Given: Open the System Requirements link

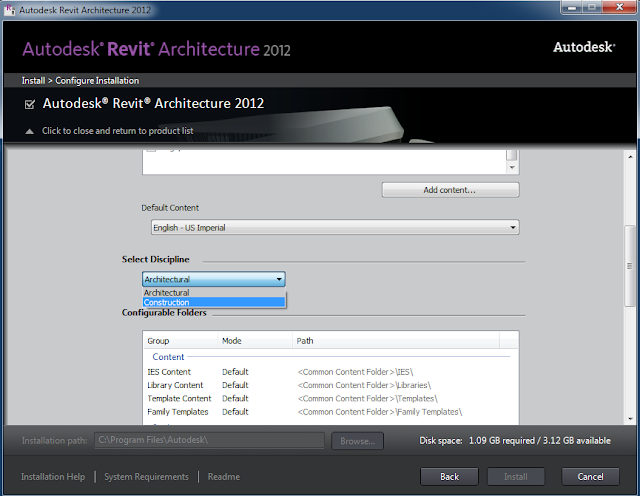Looking at the screenshot, I should click(146, 477).
